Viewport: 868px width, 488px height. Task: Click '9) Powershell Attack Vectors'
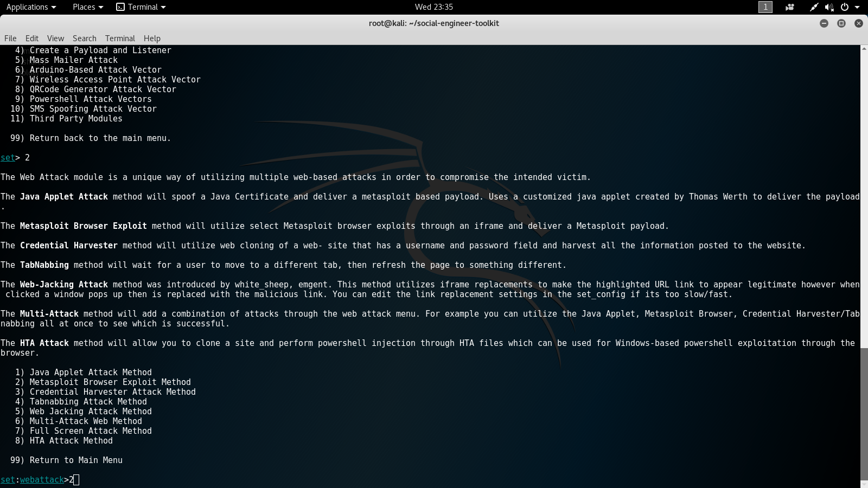84,99
